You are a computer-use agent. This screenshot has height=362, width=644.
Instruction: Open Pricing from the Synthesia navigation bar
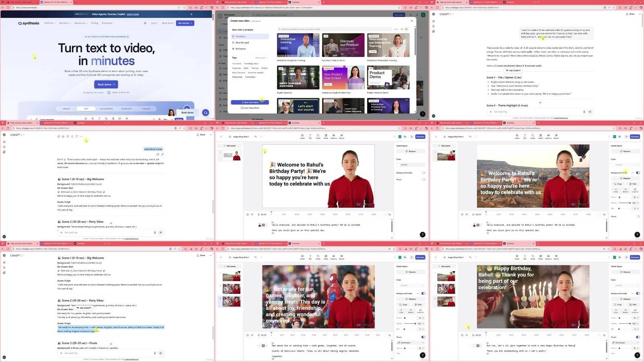pyautogui.click(x=95, y=23)
